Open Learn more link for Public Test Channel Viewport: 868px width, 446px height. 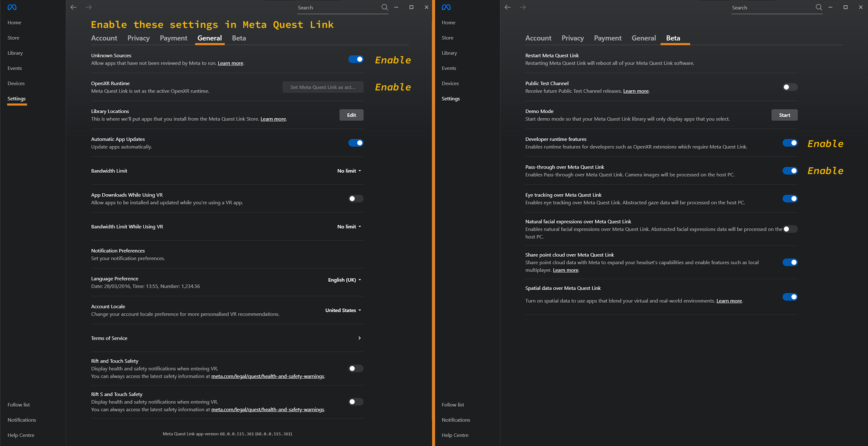[636, 91]
